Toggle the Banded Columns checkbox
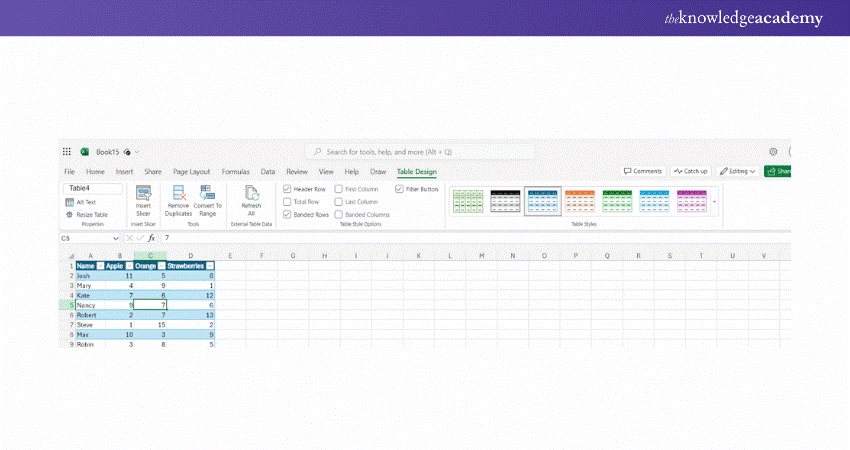The width and height of the screenshot is (850, 450). tap(337, 214)
